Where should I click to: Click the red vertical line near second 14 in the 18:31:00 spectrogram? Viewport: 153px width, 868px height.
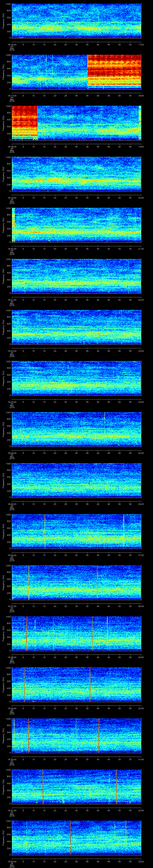point(43,787)
